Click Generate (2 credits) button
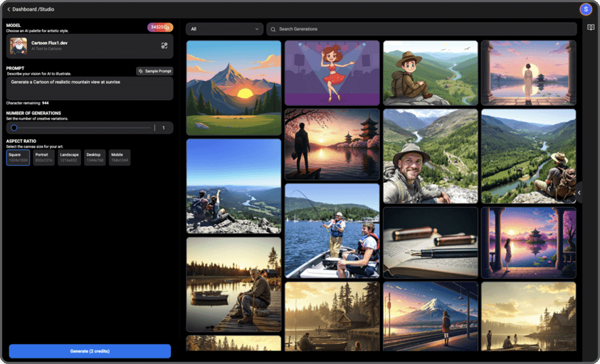Image resolution: width=600 pixels, height=364 pixels. click(x=90, y=351)
